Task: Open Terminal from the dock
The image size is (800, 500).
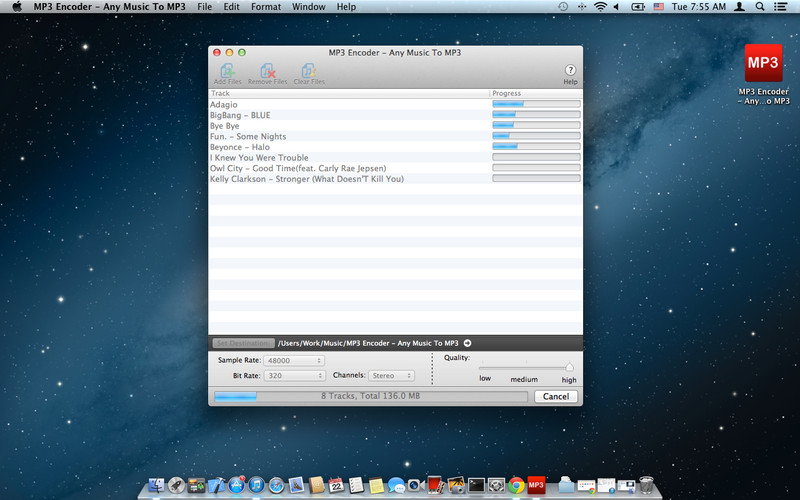Action: pos(477,485)
